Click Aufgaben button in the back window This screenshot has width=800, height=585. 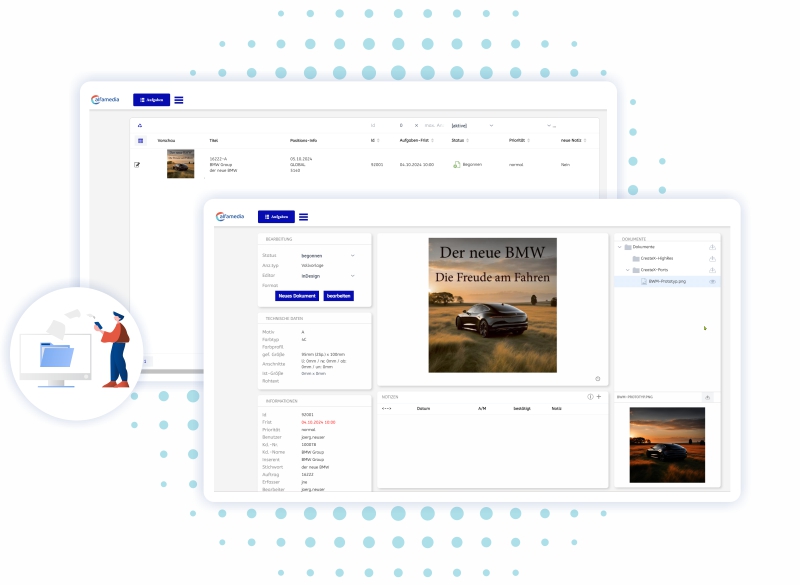tap(151, 100)
